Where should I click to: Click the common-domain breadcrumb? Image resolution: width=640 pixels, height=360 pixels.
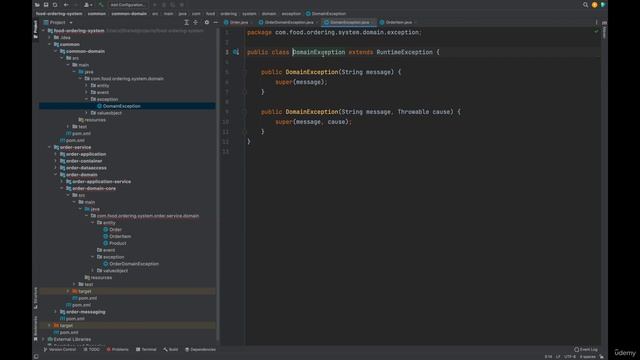(x=129, y=13)
